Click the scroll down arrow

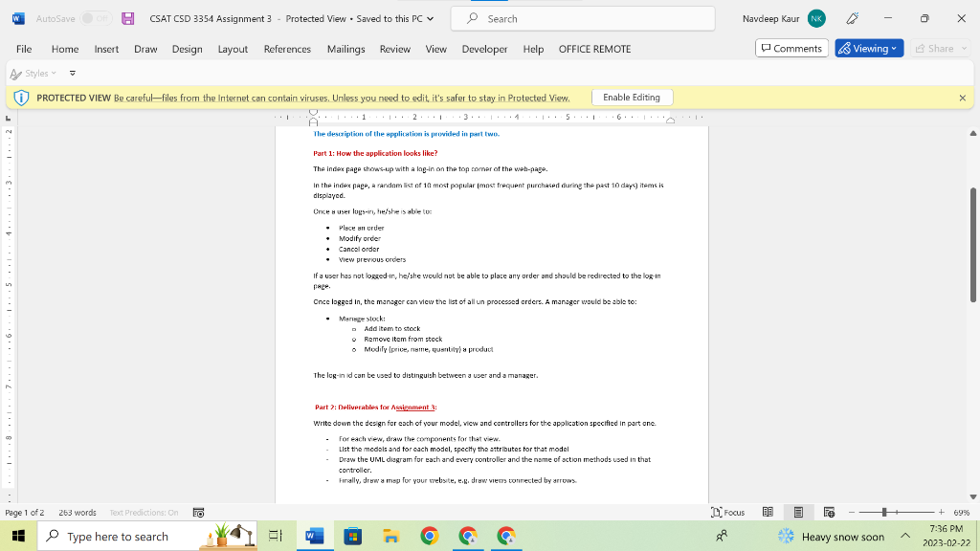[973, 497]
